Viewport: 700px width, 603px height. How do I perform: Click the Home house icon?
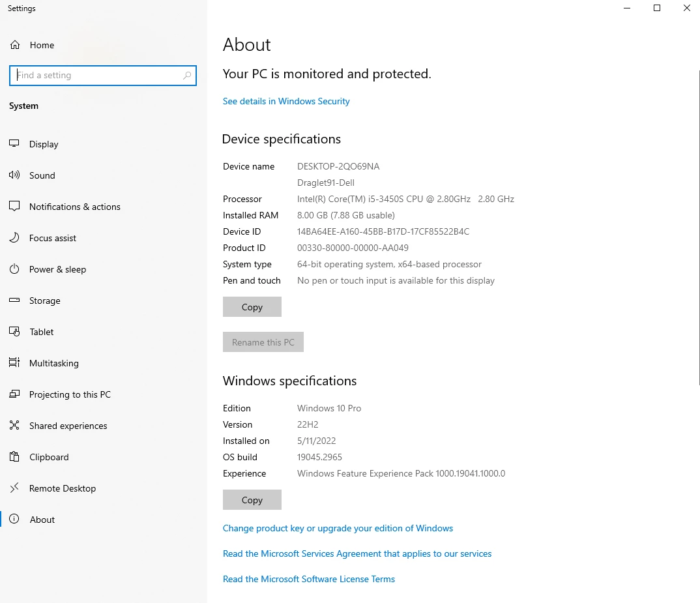point(15,45)
